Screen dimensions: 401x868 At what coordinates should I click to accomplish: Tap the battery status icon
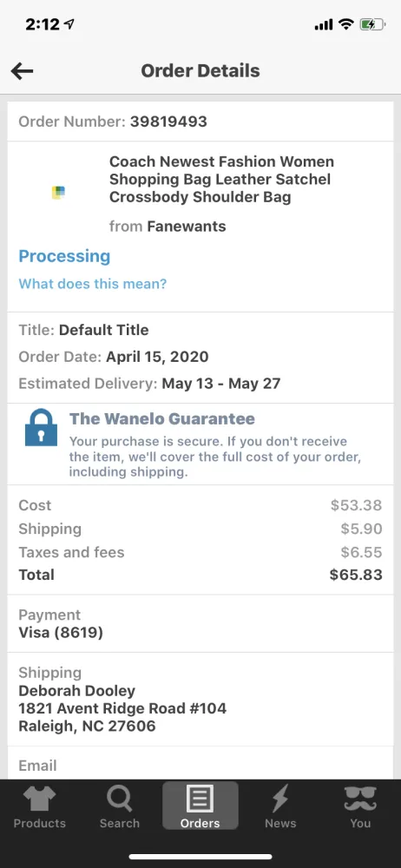(371, 24)
